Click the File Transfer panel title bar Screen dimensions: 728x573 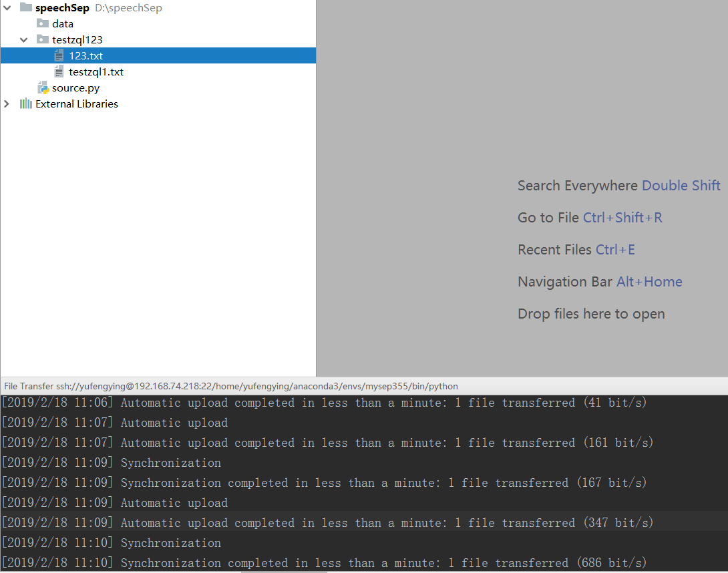pyautogui.click(x=364, y=386)
